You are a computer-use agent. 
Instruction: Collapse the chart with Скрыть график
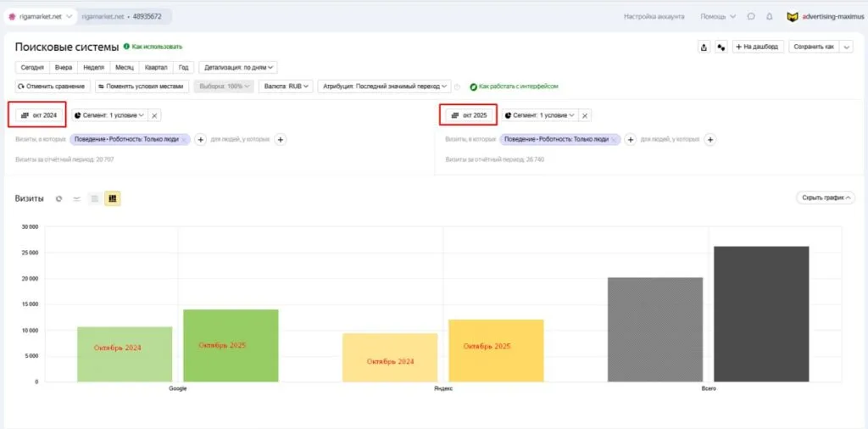pyautogui.click(x=826, y=198)
